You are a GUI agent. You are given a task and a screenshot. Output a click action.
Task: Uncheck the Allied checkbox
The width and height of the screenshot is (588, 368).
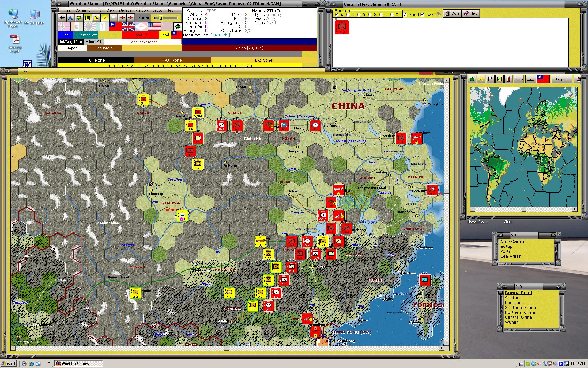(405, 14)
